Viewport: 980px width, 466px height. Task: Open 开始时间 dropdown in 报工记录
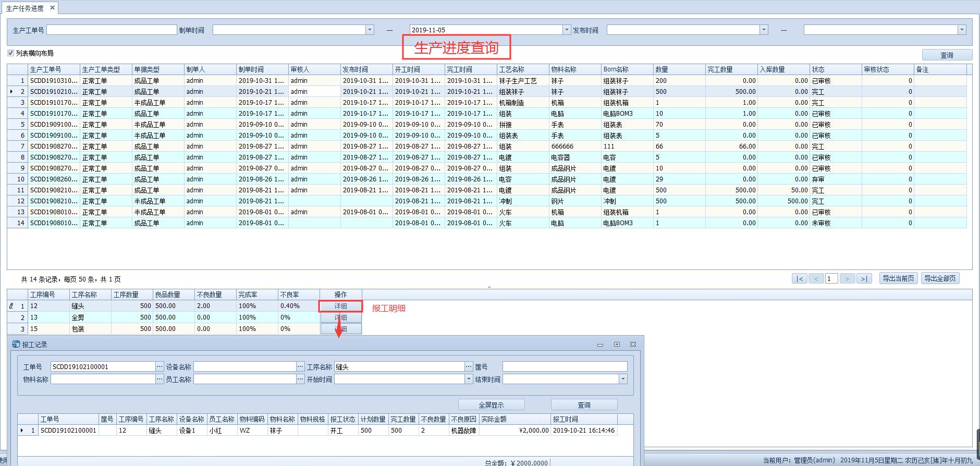click(469, 379)
